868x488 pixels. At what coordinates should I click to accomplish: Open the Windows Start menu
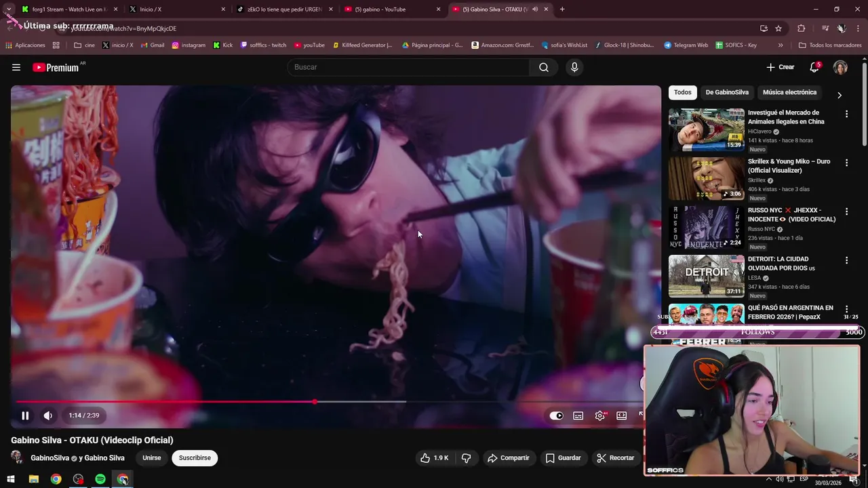(x=11, y=479)
